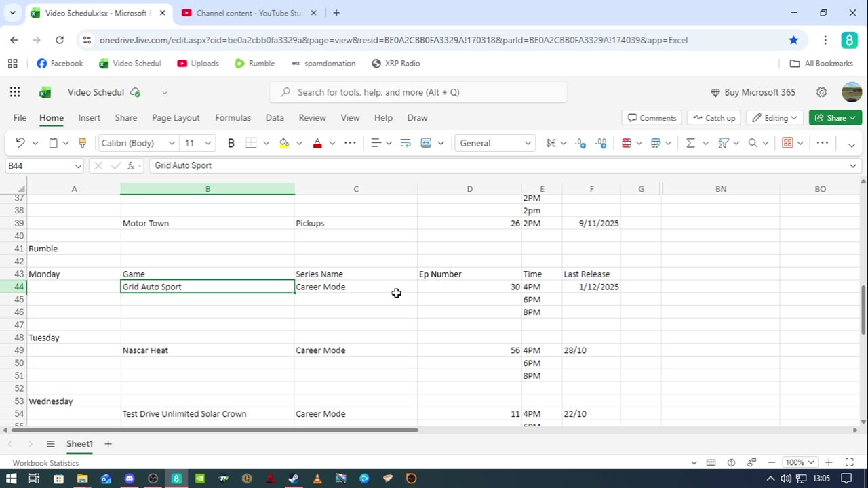Open the Clipboard paste icon
868x488 pixels.
54,143
